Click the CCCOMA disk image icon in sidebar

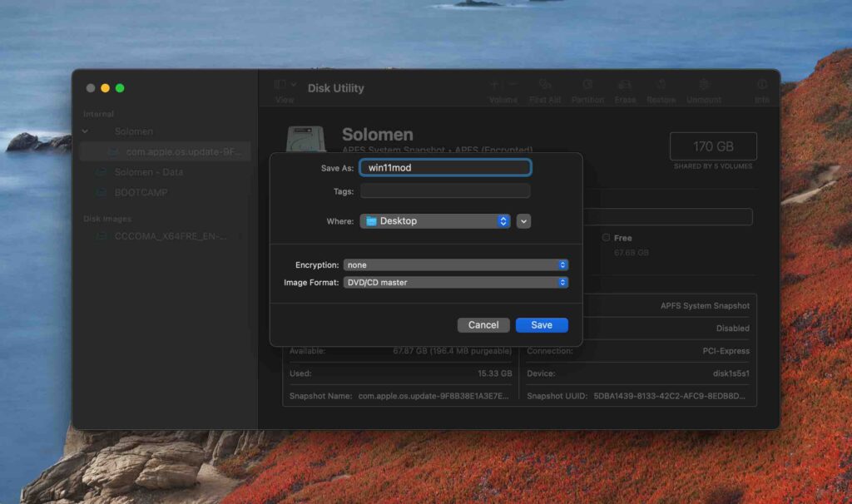point(102,236)
